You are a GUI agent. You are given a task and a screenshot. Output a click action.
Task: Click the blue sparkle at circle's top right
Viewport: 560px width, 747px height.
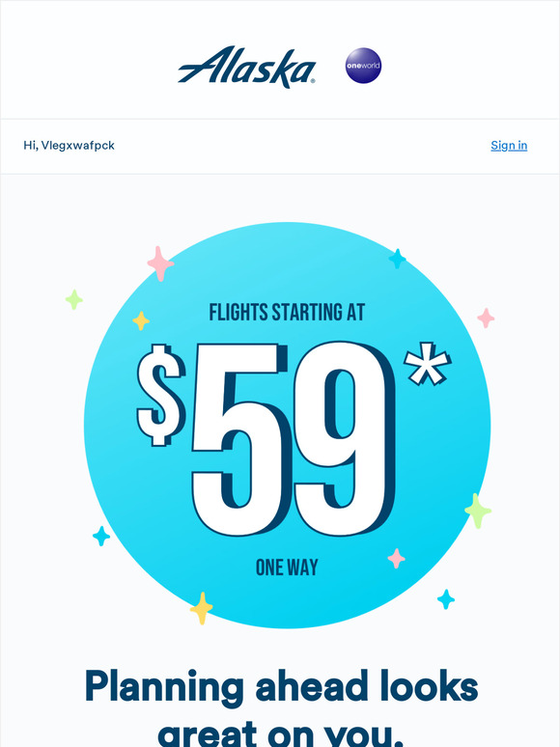(397, 259)
